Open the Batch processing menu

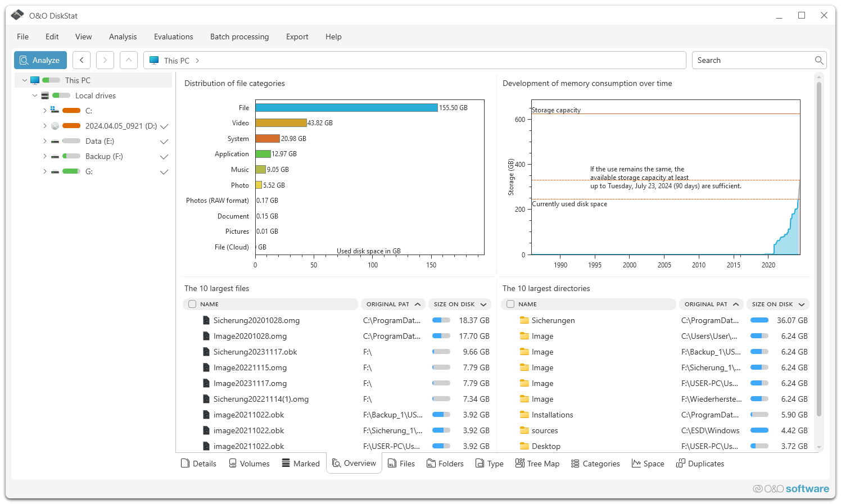pyautogui.click(x=239, y=37)
